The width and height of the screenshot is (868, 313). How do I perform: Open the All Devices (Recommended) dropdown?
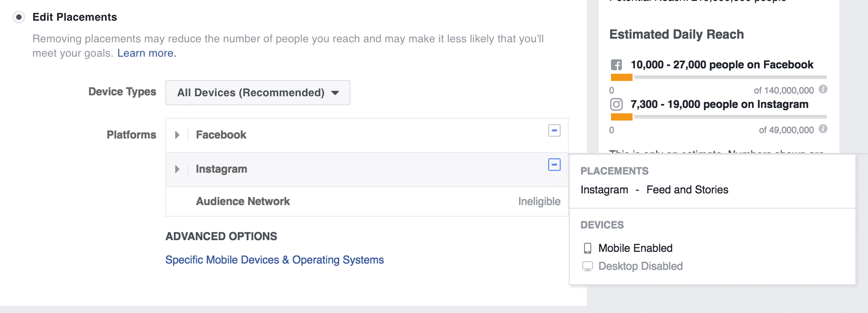[x=258, y=93]
